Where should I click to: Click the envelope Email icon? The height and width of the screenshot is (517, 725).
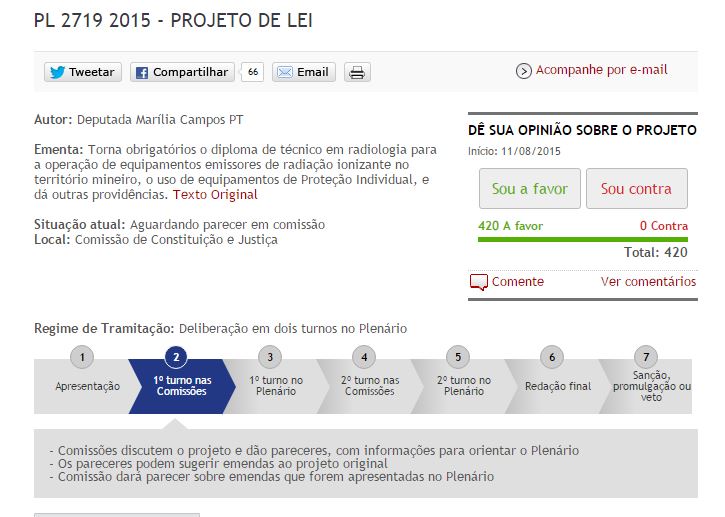(284, 72)
